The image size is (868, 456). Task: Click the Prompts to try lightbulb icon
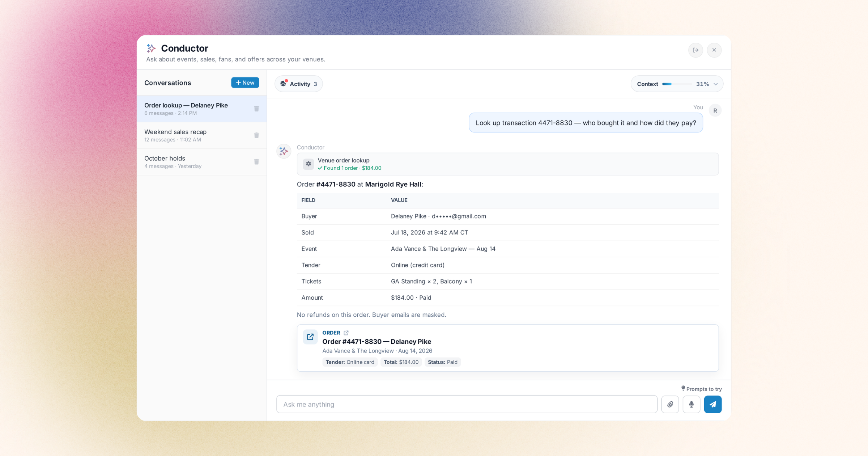pyautogui.click(x=683, y=388)
